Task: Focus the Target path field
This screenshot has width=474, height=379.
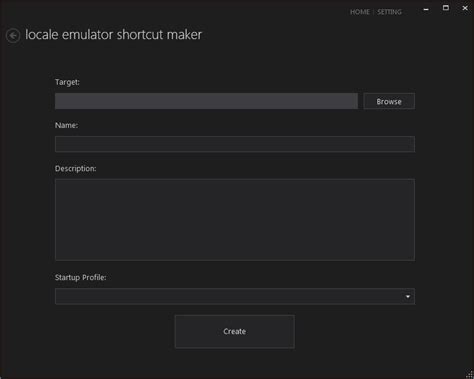Action: 206,101
